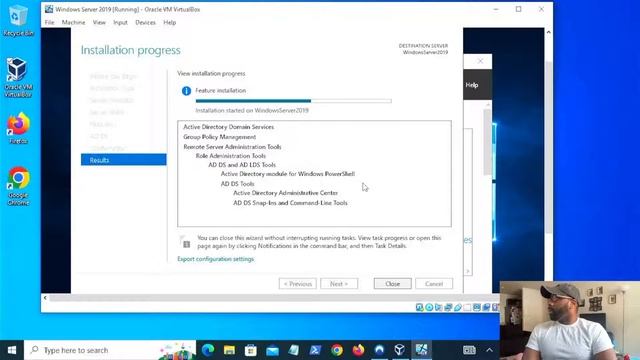640x360 pixels.
Task: Open the touch keyboard tray icon
Action: pos(469,350)
